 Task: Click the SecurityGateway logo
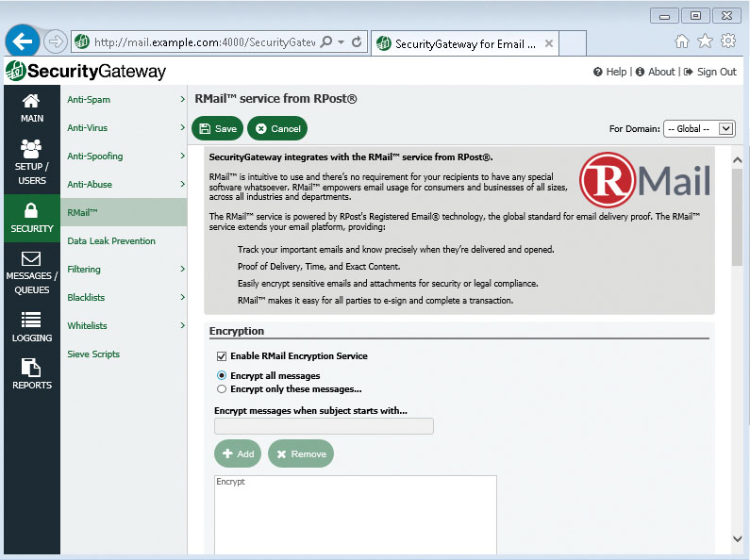86,72
